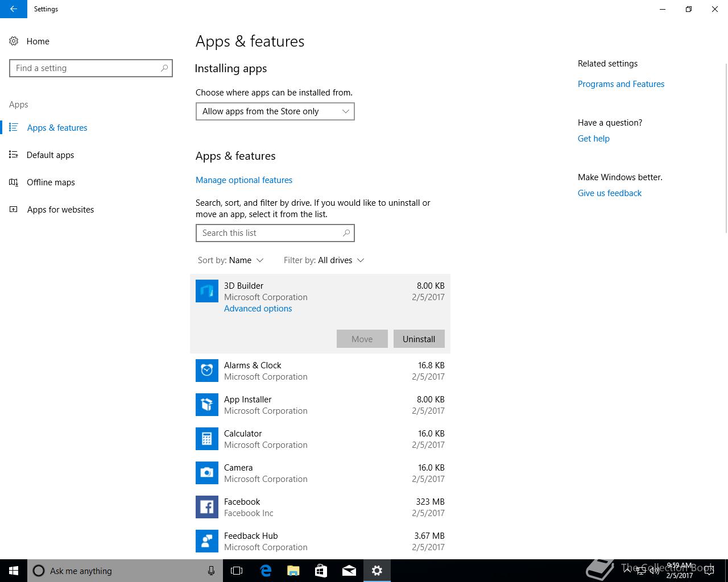The height and width of the screenshot is (582, 728).
Task: Click the back arrow in title bar
Action: [x=13, y=9]
